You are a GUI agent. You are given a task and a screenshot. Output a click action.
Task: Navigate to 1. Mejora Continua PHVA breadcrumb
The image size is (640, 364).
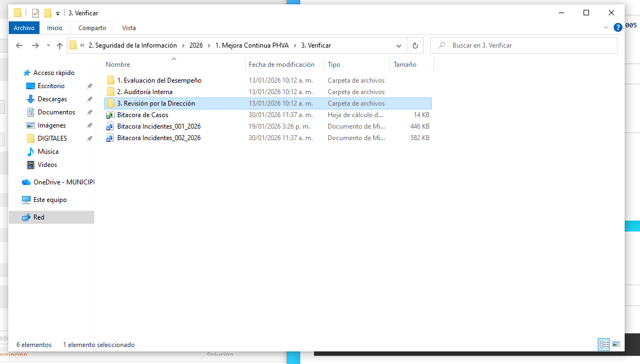(252, 45)
